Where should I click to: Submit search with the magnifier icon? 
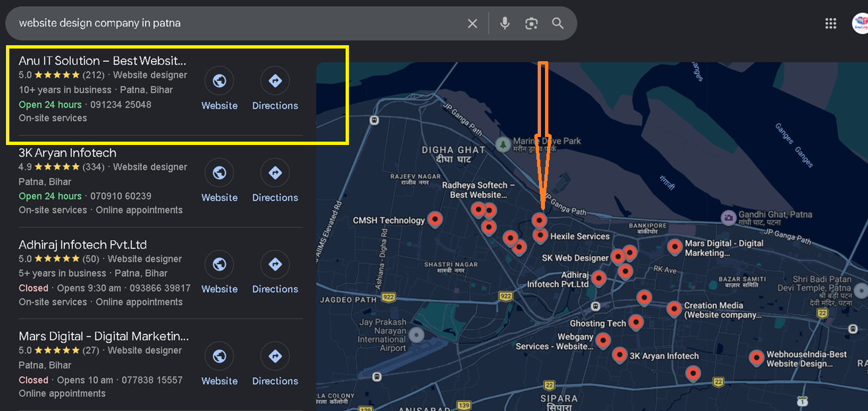[x=558, y=23]
